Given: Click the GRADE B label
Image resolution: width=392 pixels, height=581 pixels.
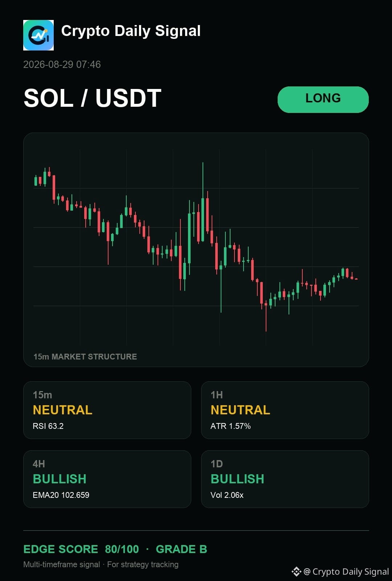Looking at the screenshot, I should pyautogui.click(x=181, y=549).
